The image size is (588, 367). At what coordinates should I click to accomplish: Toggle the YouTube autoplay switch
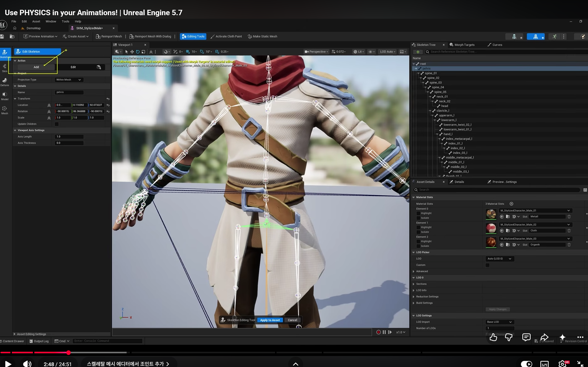tap(526, 364)
